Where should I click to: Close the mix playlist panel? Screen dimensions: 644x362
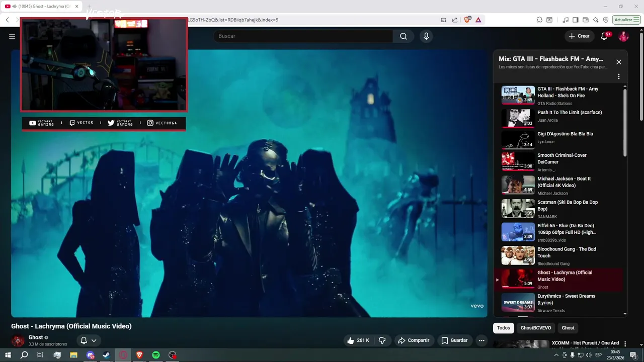click(619, 62)
